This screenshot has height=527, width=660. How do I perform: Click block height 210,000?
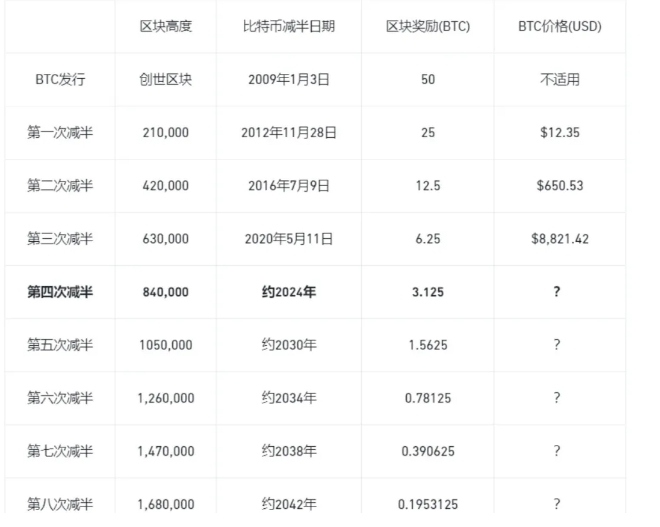click(x=166, y=133)
